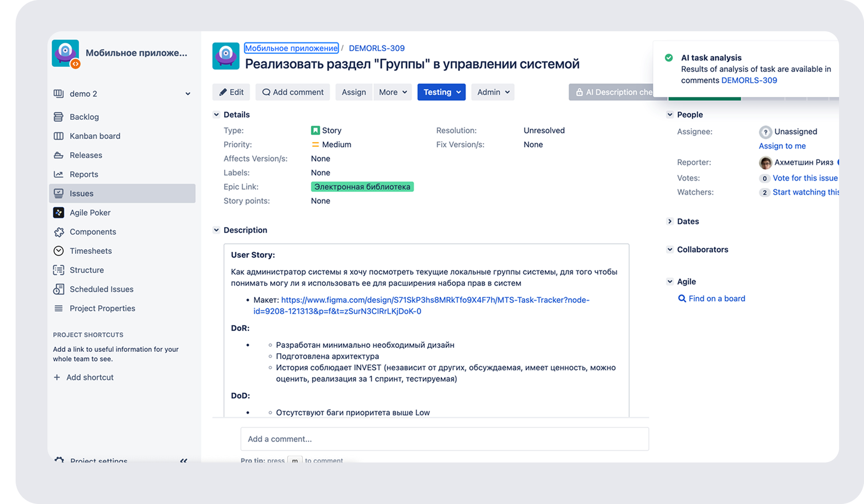This screenshot has height=504, width=864.
Task: Open the Backlog icon in the sidebar
Action: [x=58, y=117]
